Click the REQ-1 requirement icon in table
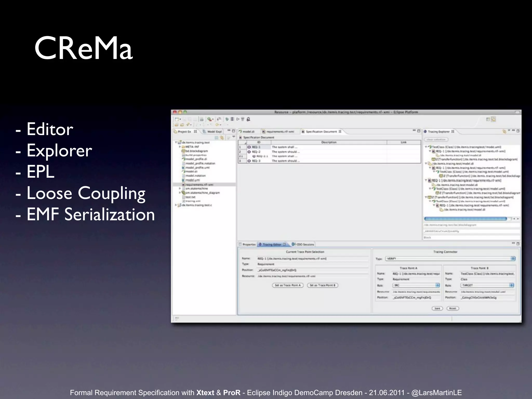532x399 pixels. click(249, 147)
